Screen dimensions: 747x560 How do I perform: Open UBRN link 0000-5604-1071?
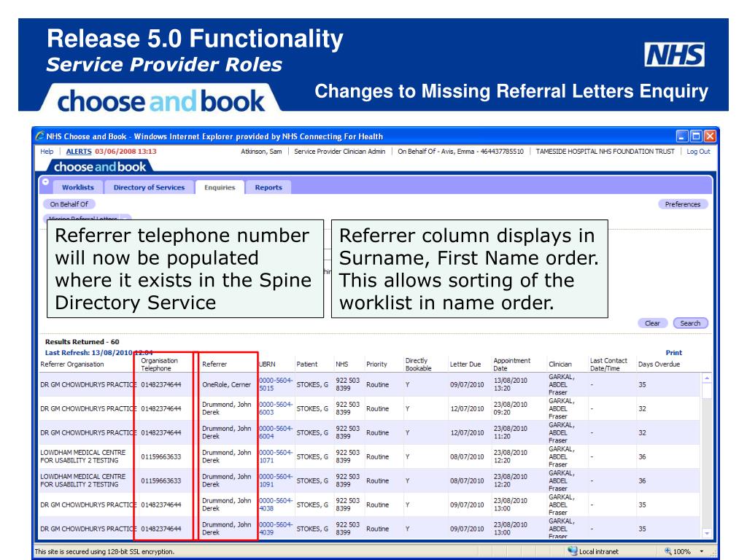click(275, 456)
